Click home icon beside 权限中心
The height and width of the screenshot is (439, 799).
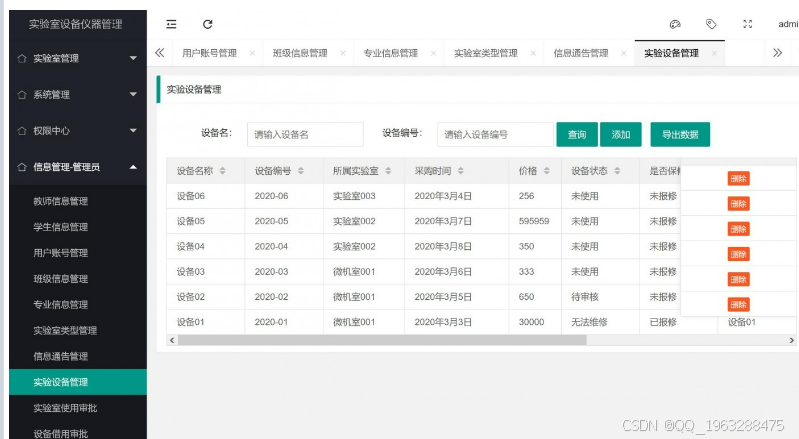pyautogui.click(x=22, y=131)
